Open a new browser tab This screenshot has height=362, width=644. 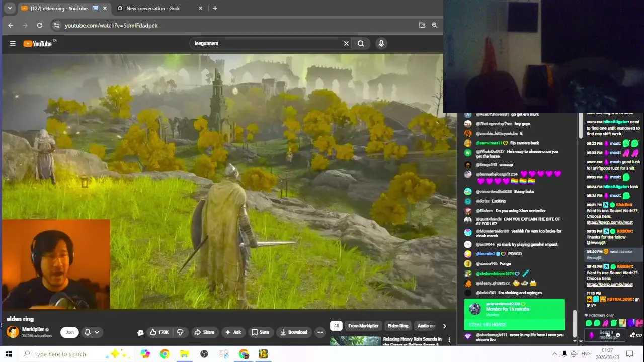click(215, 8)
